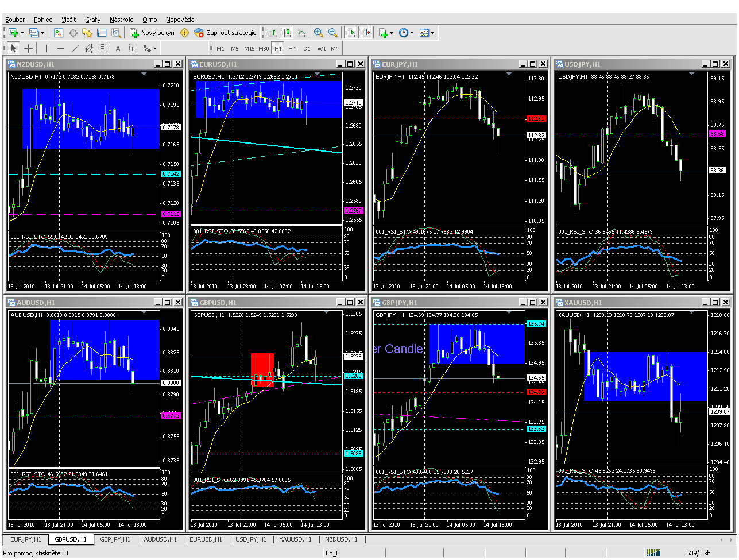The image size is (739, 560).
Task: Open the new chart dropdown arrow
Action: (22, 33)
